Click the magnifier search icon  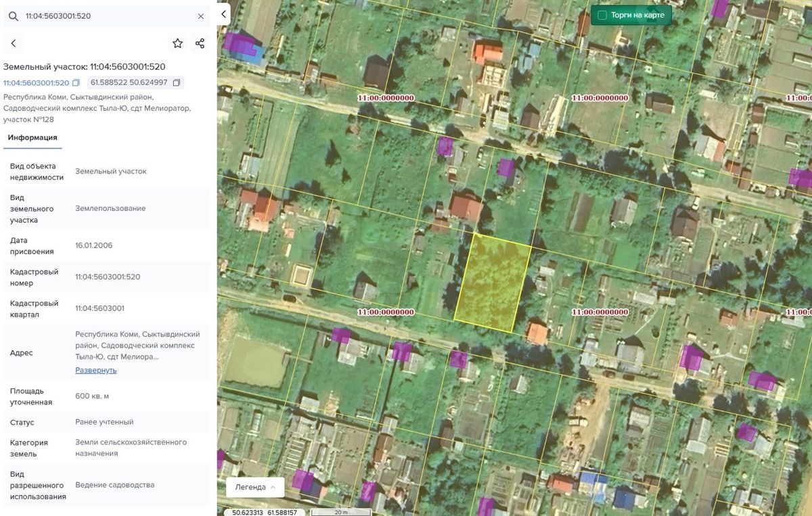coord(13,16)
